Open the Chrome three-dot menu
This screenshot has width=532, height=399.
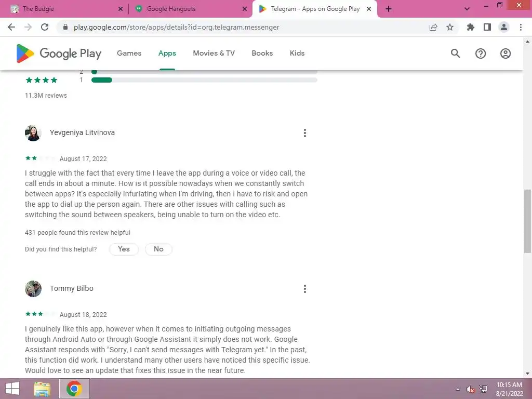click(x=521, y=27)
